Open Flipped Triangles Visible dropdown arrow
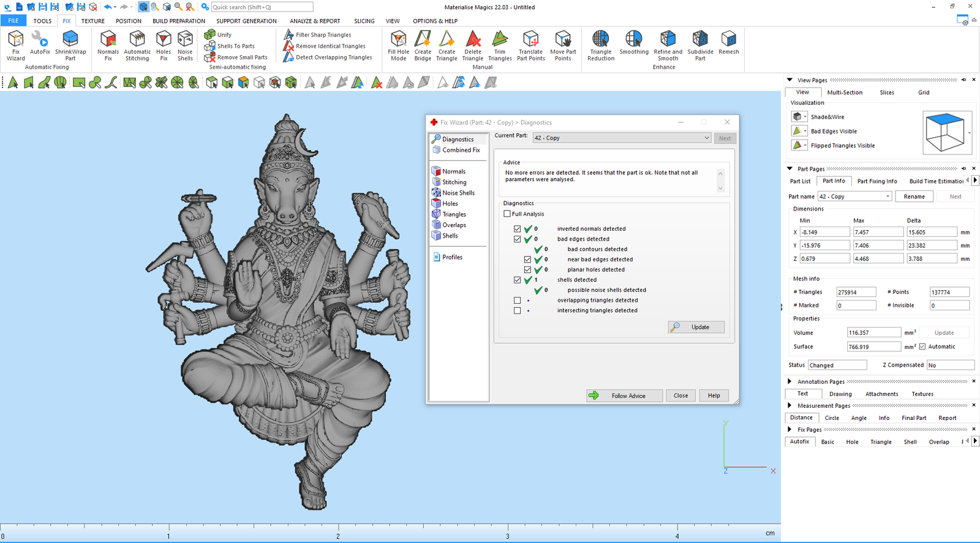 [805, 146]
